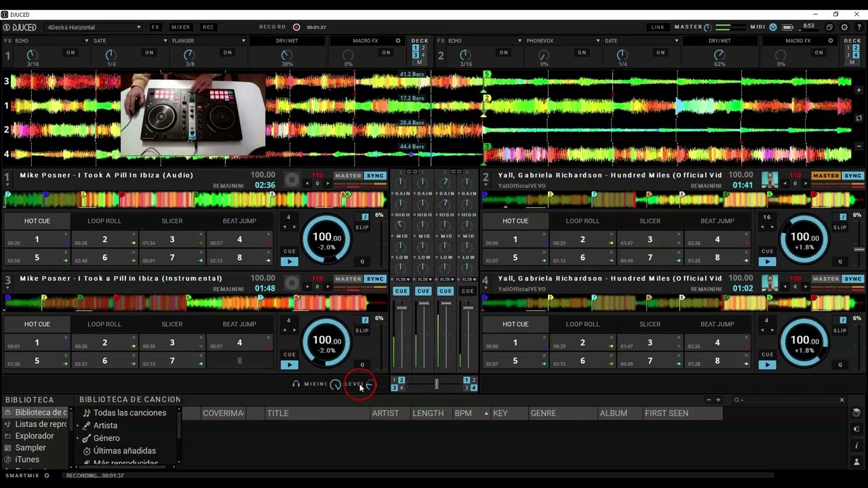Toggle MASTER on deck 2
Image resolution: width=868 pixels, height=488 pixels.
click(826, 176)
